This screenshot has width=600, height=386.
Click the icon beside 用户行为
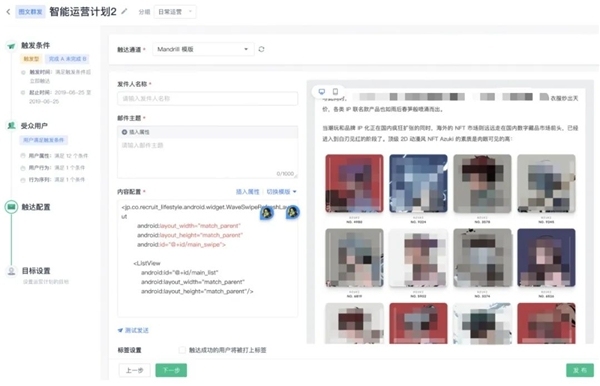(x=23, y=168)
